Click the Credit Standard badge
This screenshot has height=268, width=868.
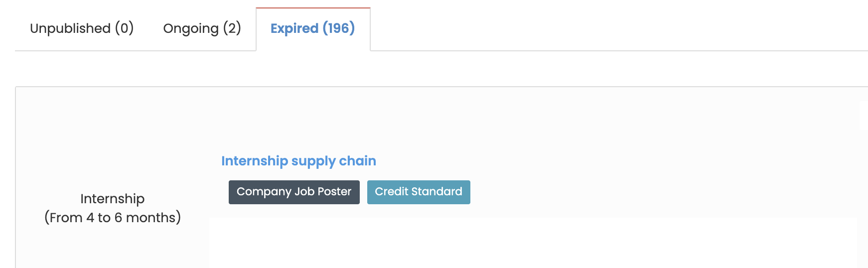[x=419, y=192]
